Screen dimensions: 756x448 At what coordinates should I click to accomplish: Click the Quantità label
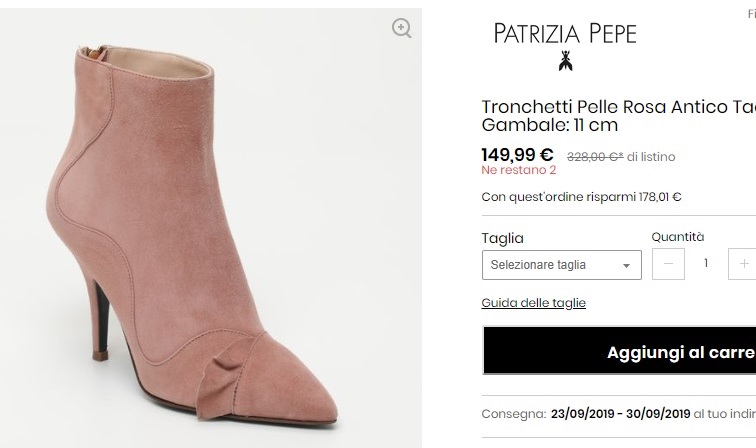(x=677, y=237)
